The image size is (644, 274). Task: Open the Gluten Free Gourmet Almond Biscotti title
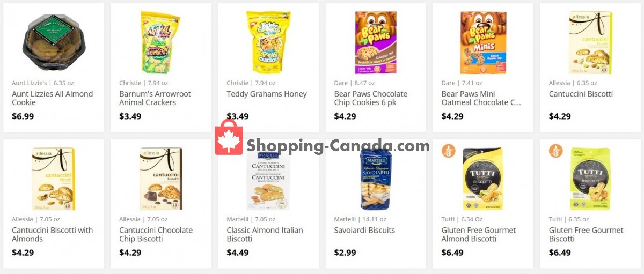click(479, 234)
